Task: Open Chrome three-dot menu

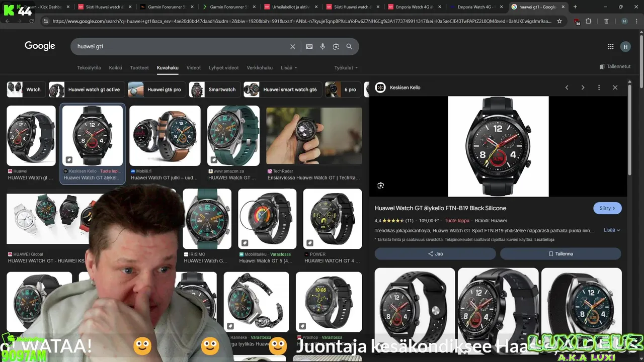Action: pyautogui.click(x=637, y=21)
